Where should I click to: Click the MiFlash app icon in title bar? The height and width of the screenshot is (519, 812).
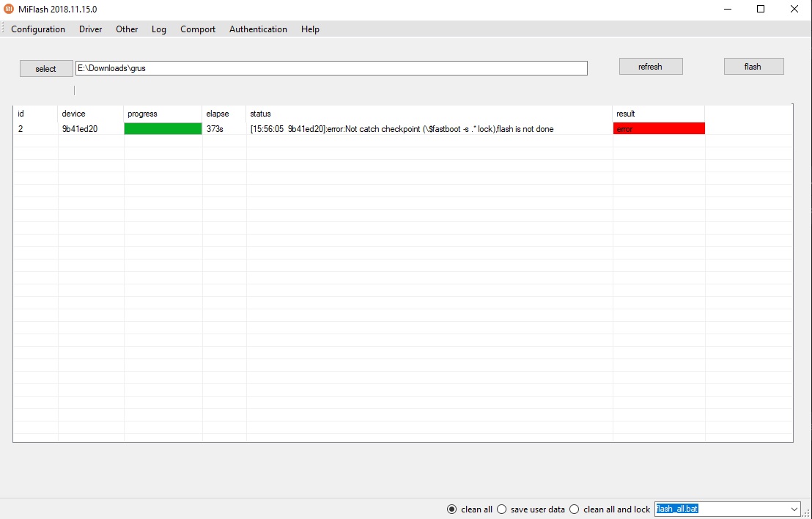9,9
